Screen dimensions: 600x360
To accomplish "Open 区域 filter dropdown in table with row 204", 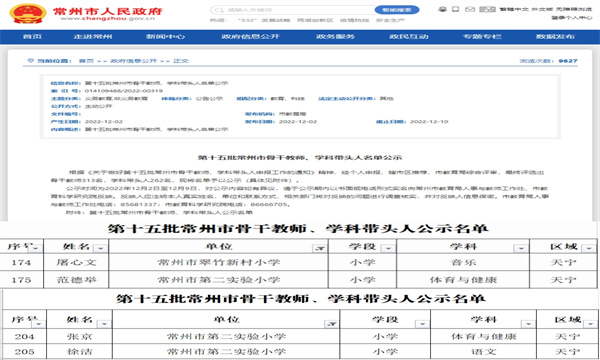I will click(591, 324).
